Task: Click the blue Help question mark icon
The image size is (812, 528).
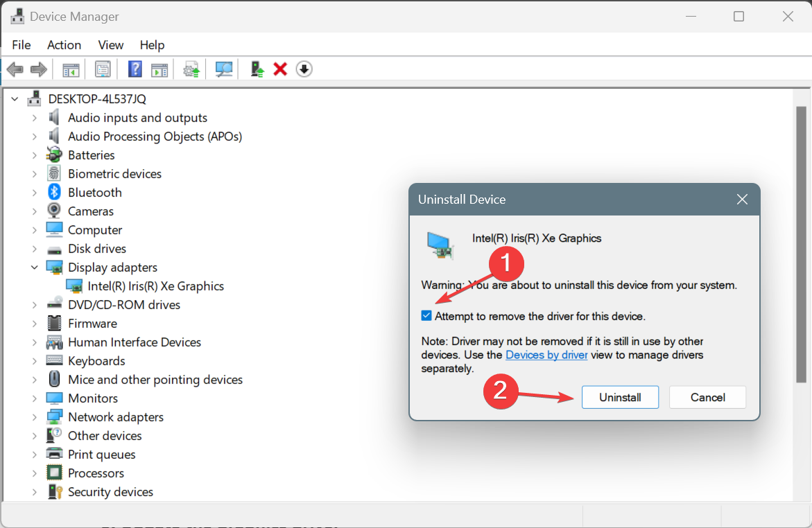Action: [135, 69]
